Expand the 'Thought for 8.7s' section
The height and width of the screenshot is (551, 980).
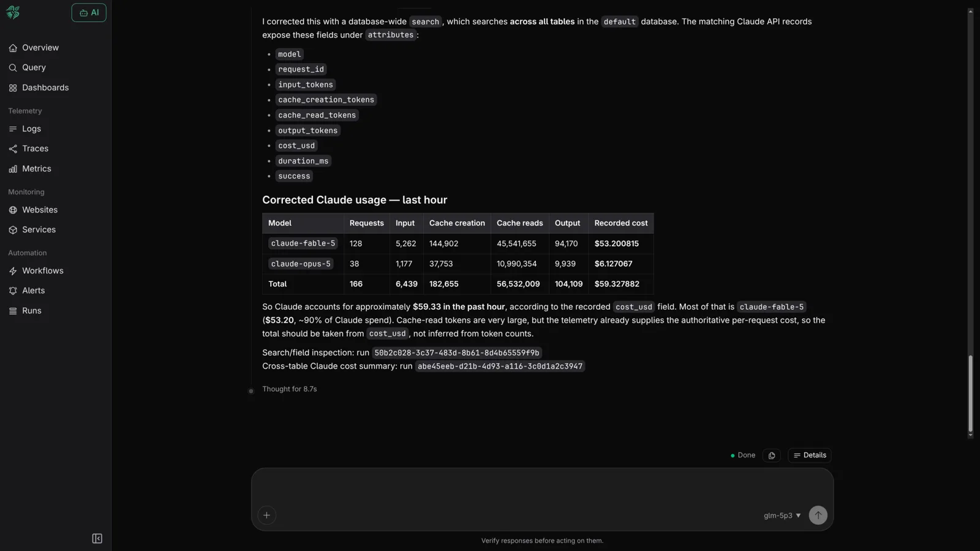[289, 389]
